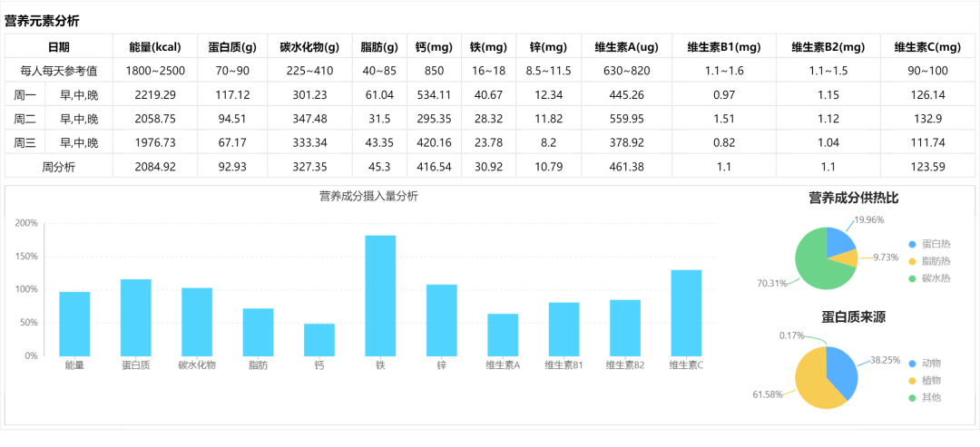Select the 锌 bar in the chart
The height and width of the screenshot is (447, 980).
coord(442,320)
